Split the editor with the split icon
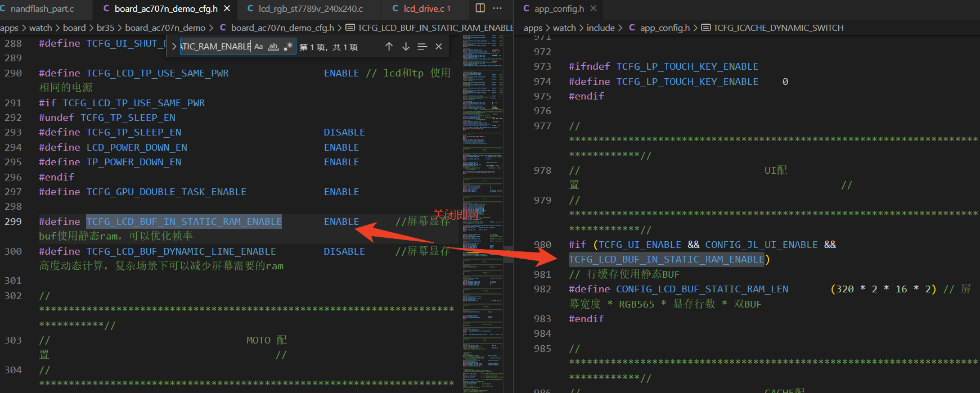The image size is (980, 393). coord(480,8)
